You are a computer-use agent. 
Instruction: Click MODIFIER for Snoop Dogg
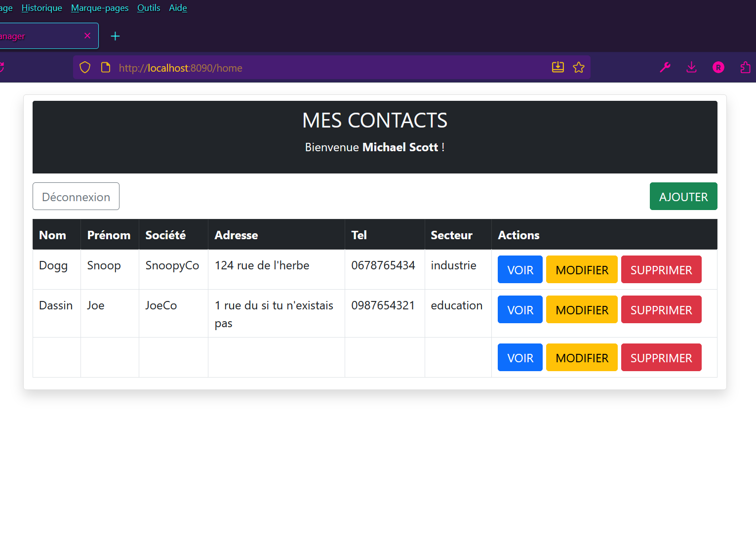pos(582,269)
